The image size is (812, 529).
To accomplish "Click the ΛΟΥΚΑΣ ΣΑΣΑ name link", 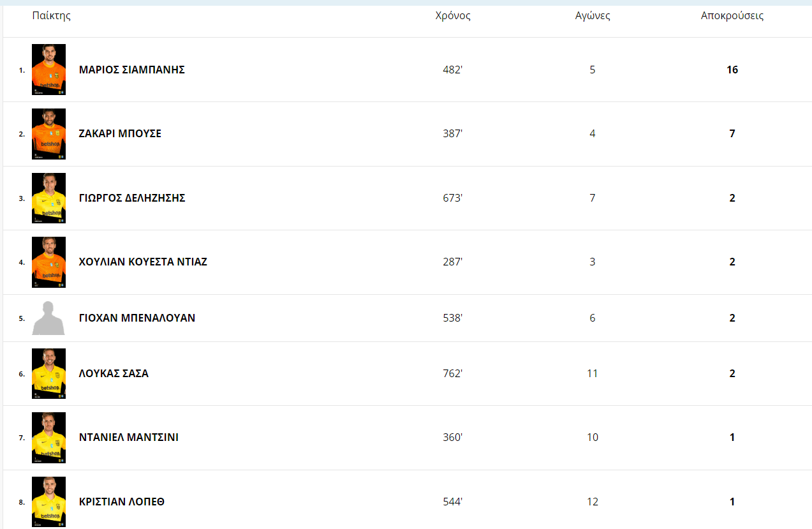I will [114, 373].
